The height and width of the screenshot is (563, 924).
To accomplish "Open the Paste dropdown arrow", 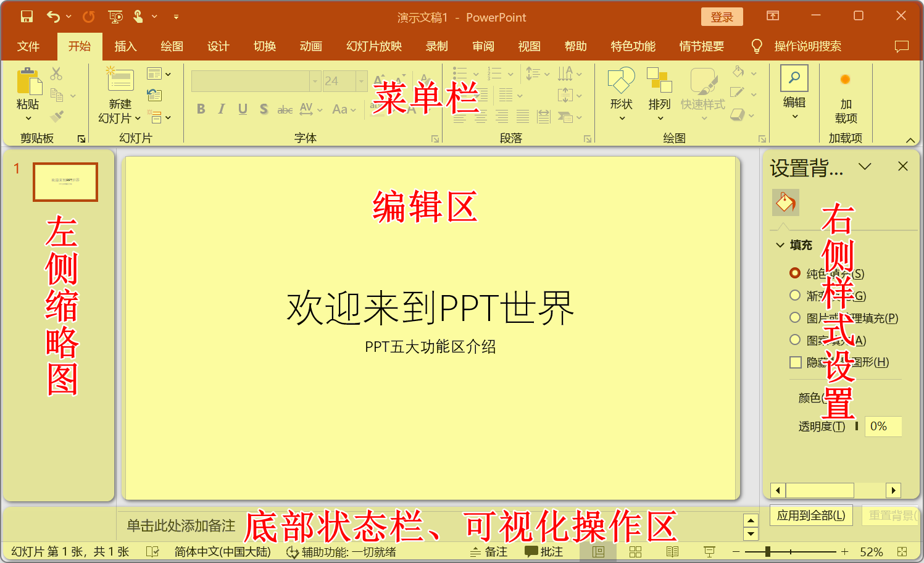I will tap(28, 119).
